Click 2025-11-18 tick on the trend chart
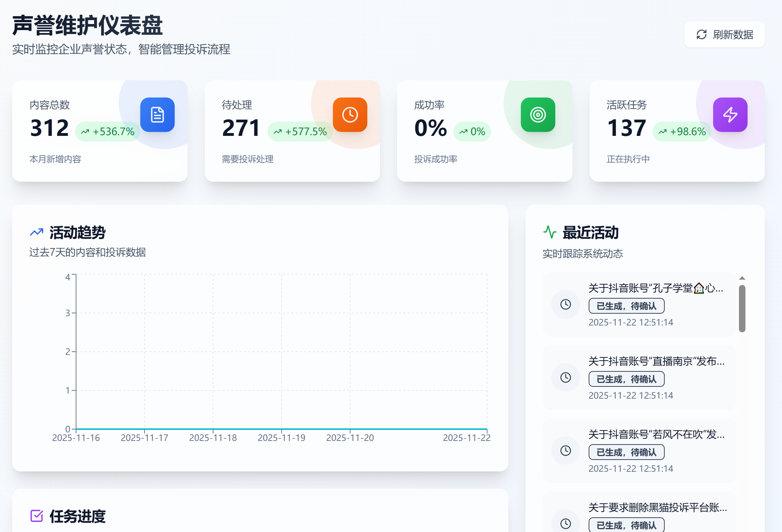The image size is (782, 532). click(x=213, y=437)
